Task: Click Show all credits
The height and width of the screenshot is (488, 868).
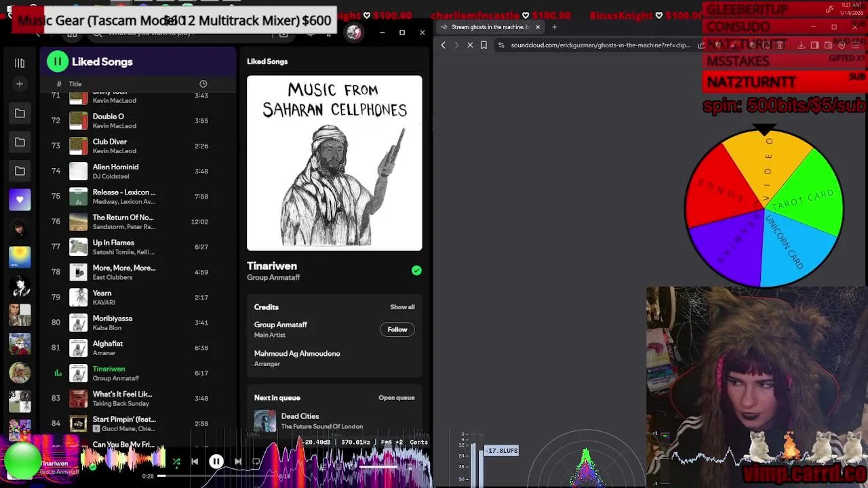Action: (x=402, y=307)
